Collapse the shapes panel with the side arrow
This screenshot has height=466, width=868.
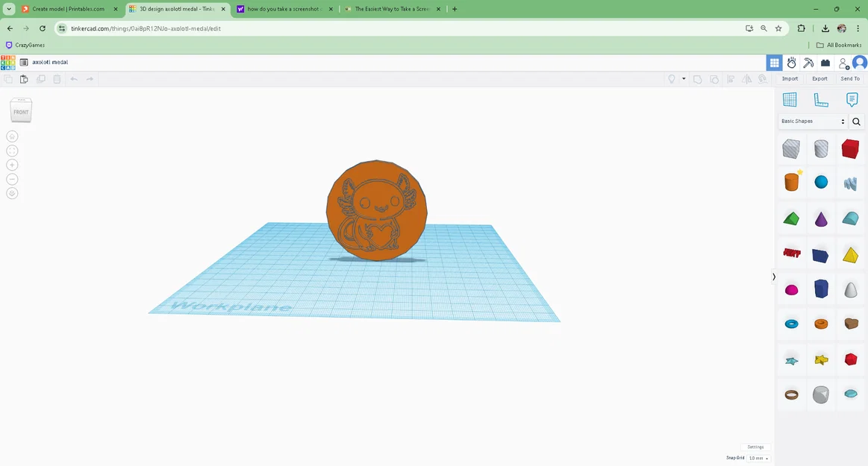coord(773,277)
